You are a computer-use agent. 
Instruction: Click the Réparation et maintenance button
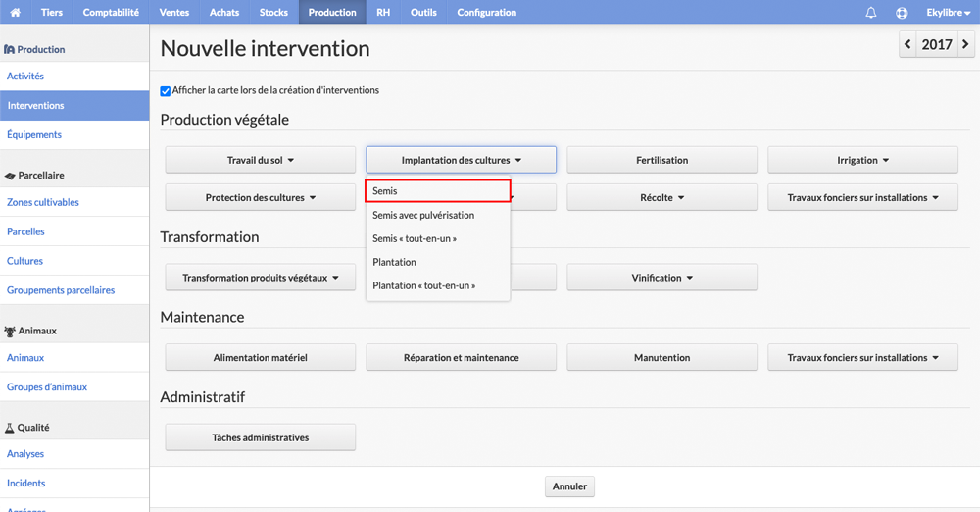[x=462, y=357]
